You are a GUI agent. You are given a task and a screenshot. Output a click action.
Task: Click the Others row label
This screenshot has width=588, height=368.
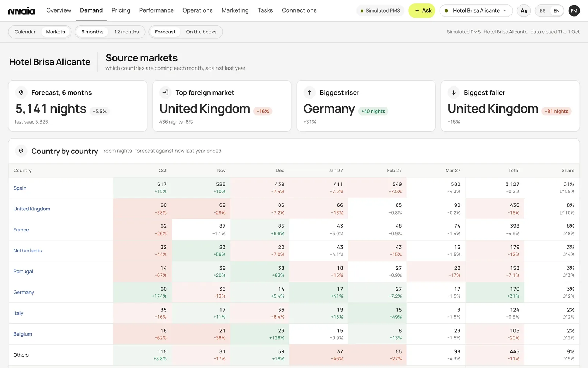click(x=21, y=355)
